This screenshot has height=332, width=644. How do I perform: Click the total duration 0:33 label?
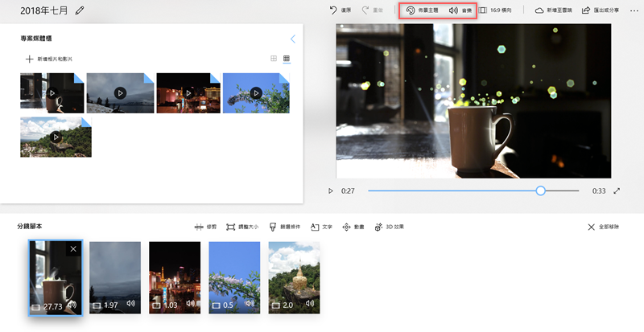tap(599, 191)
